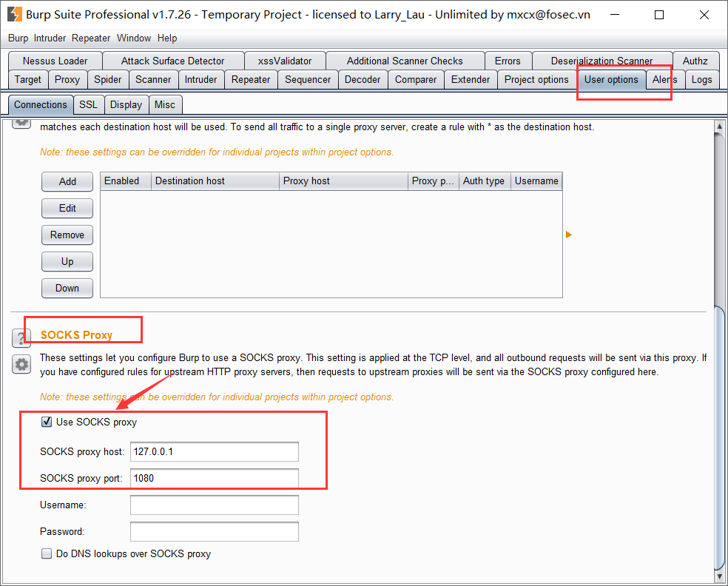Click the vertical scrollbar thumb
728x586 pixels.
pos(720,437)
